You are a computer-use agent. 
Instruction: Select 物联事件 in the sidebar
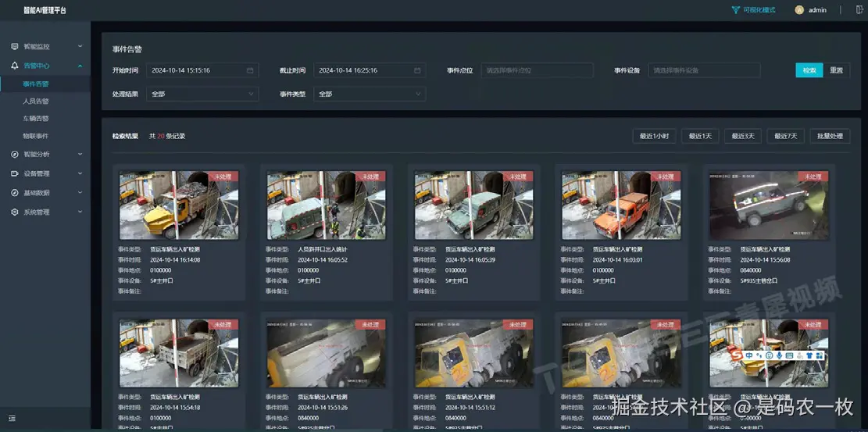click(36, 136)
